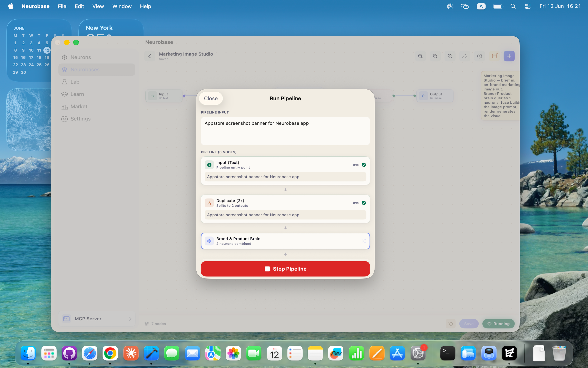This screenshot has height=368, width=588.
Task: Click the 7 nodes grid icon
Action: coord(147,324)
